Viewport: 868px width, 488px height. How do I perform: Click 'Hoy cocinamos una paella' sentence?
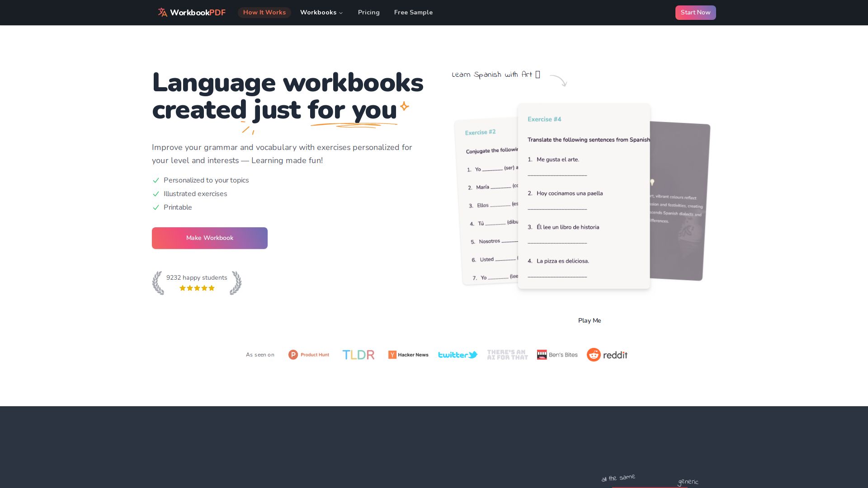[570, 193]
